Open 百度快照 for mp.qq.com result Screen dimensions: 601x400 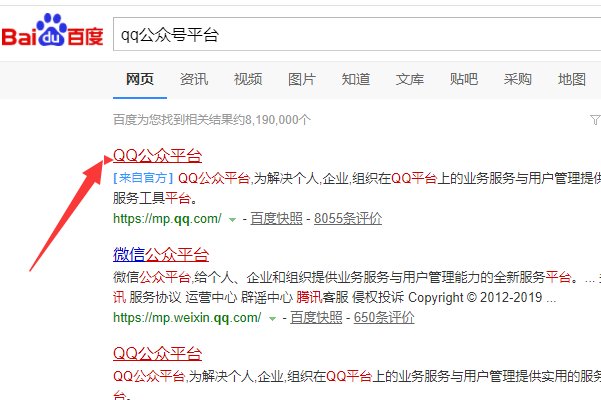(x=276, y=219)
